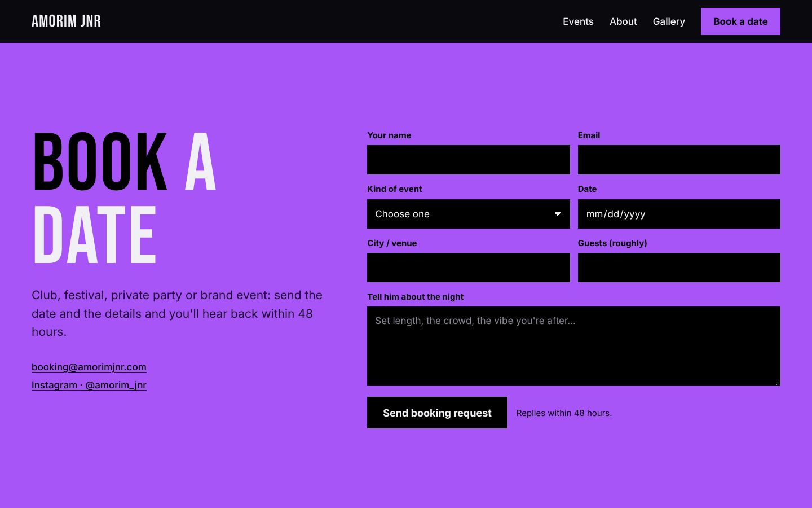Screen dimensions: 812x508
Task: Click the Tell him about the night textarea
Action: [573, 346]
